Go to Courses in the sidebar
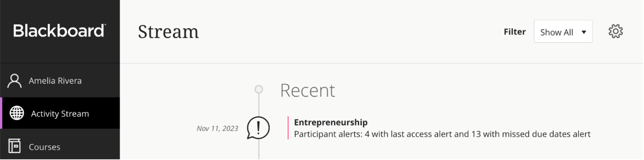The width and height of the screenshot is (644, 160). point(45,147)
